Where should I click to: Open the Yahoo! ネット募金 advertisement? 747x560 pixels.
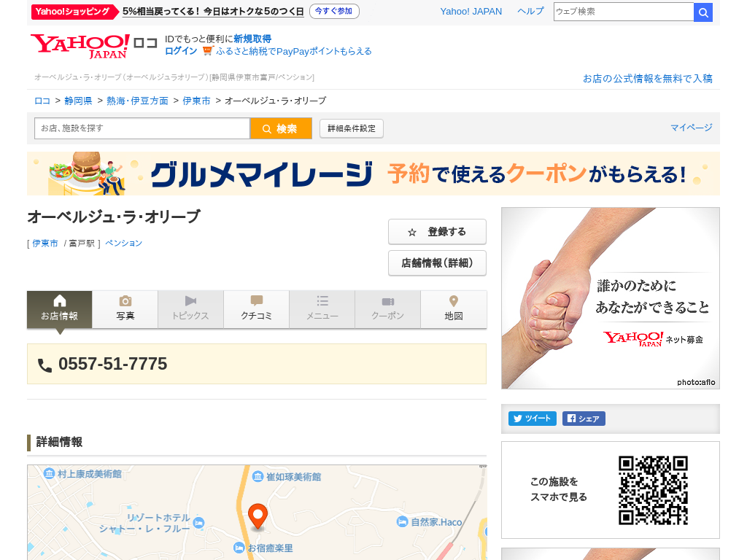tap(611, 298)
